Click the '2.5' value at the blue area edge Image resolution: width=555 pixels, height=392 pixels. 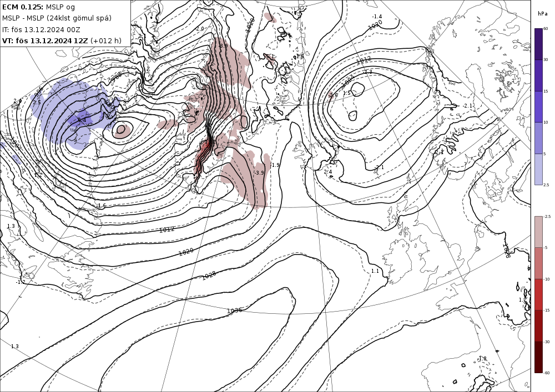pyautogui.click(x=37, y=103)
